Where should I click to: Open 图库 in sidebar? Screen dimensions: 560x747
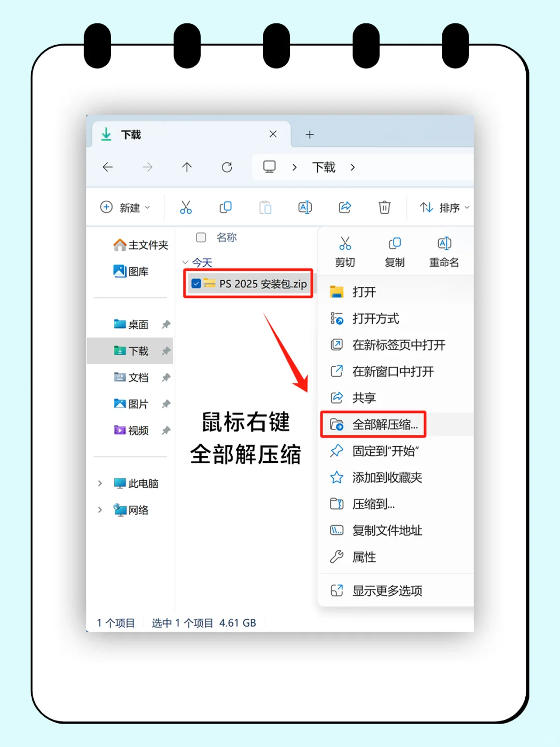point(131,271)
